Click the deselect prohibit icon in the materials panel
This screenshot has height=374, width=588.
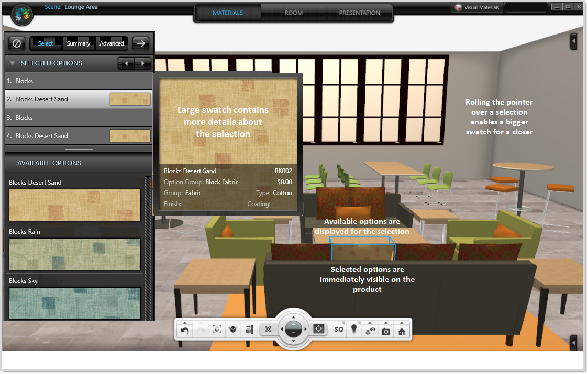coord(16,43)
